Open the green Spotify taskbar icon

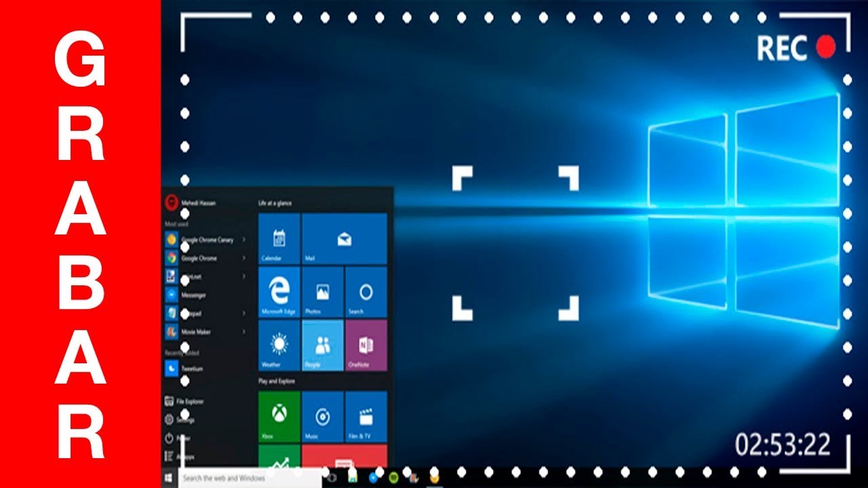393,478
